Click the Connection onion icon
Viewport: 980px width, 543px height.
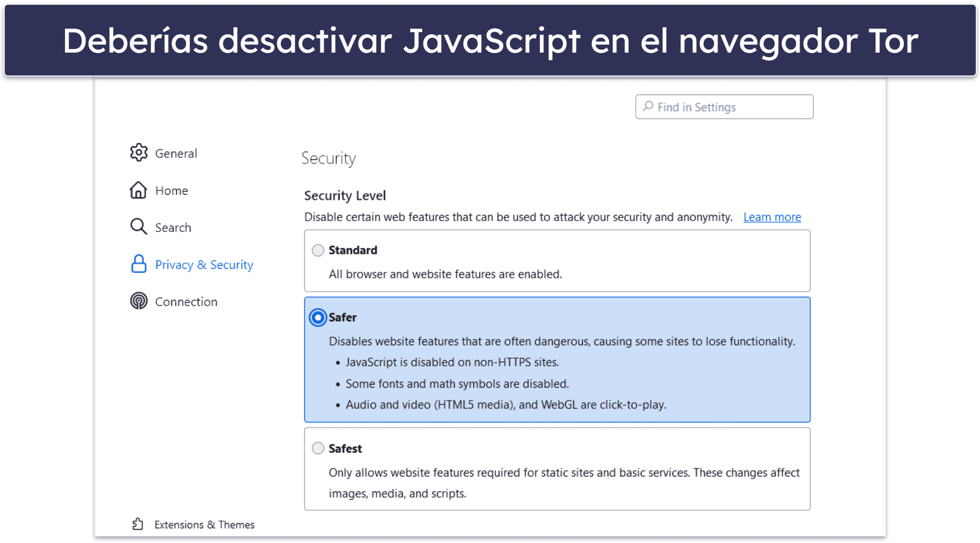tap(138, 301)
